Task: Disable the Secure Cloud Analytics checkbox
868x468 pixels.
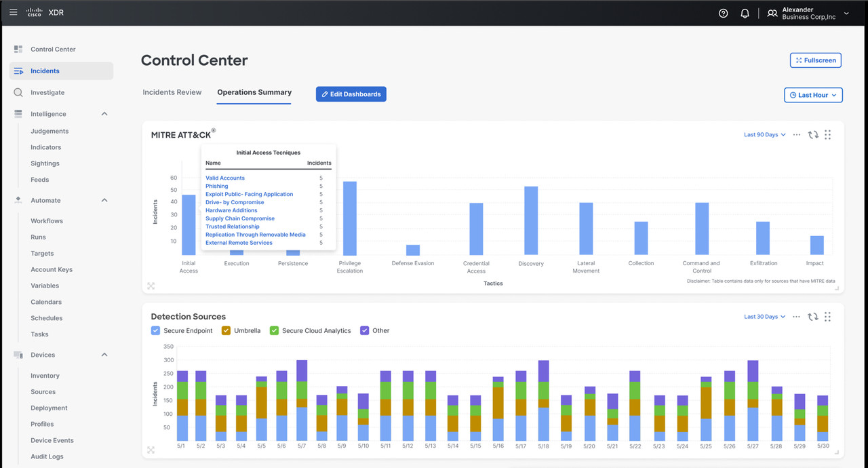Action: (x=274, y=331)
